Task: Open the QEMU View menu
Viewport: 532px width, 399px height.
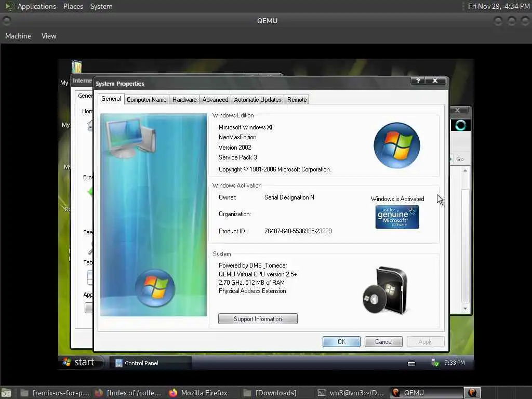Action: 49,36
